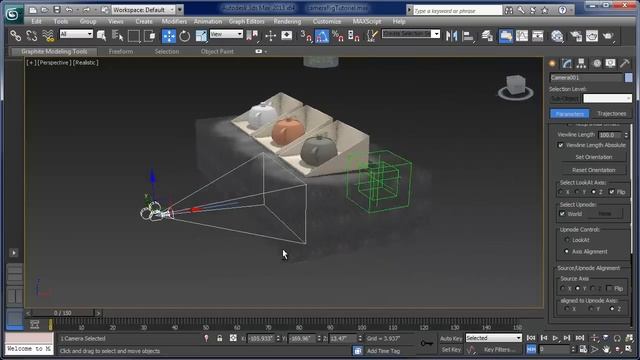Click the Unlink Selection tool

click(32, 36)
